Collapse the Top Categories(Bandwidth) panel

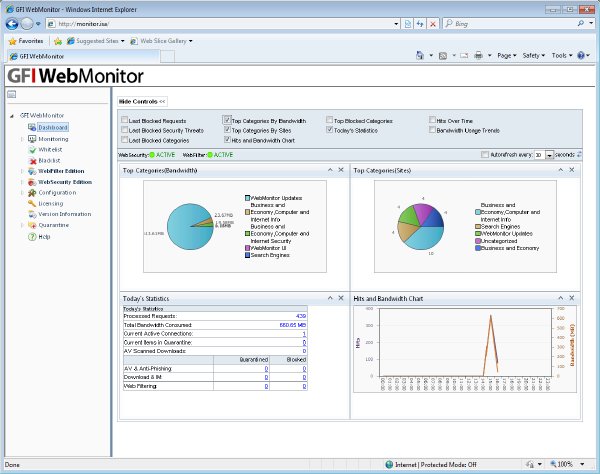[330, 170]
